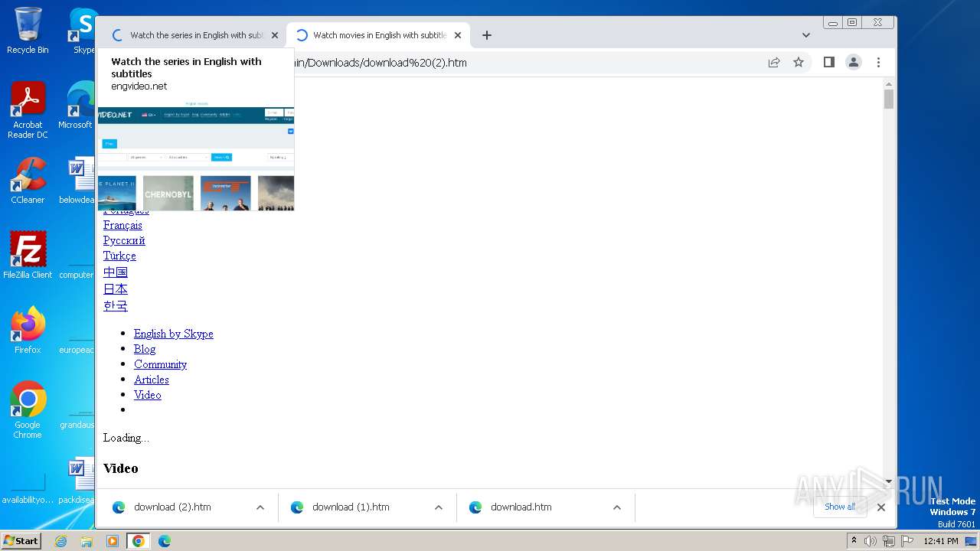Viewport: 980px width, 551px height.
Task: Open Google Chrome desktop shortcut
Action: 28,410
